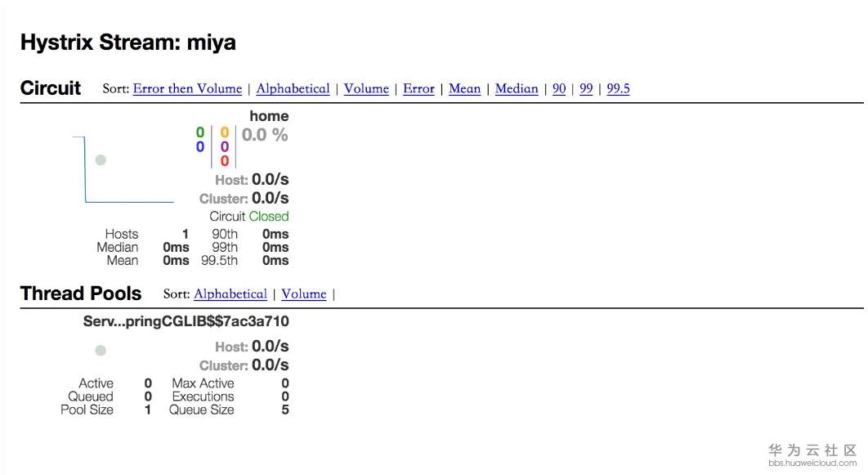Click the Circuit section's Volume sort link
Viewport: 868px width, 475px height.
[366, 88]
